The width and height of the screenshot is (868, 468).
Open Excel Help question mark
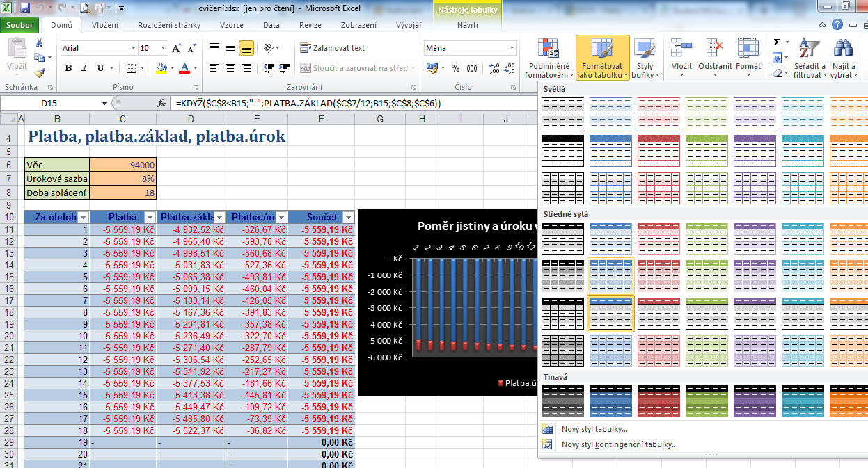pyautogui.click(x=837, y=24)
